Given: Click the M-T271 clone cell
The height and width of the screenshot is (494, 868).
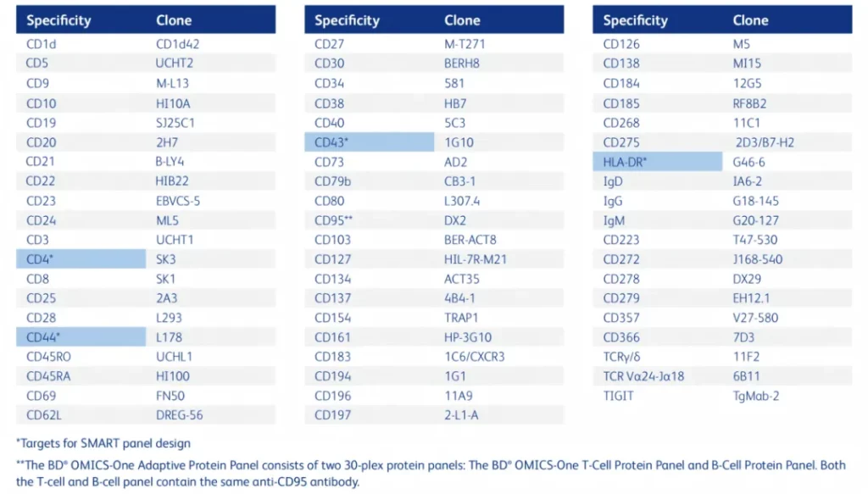Looking at the screenshot, I should click(465, 44).
